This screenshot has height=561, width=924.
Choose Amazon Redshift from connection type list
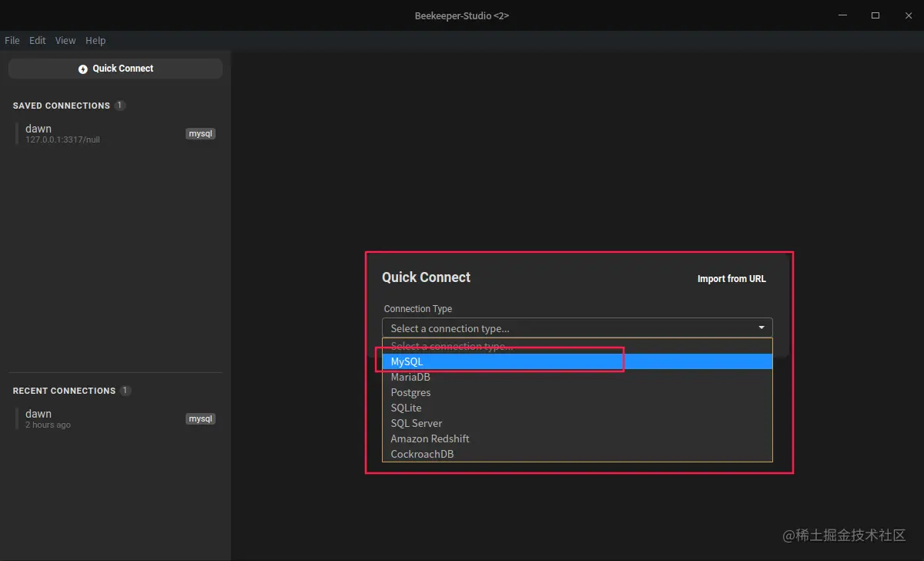click(577, 438)
